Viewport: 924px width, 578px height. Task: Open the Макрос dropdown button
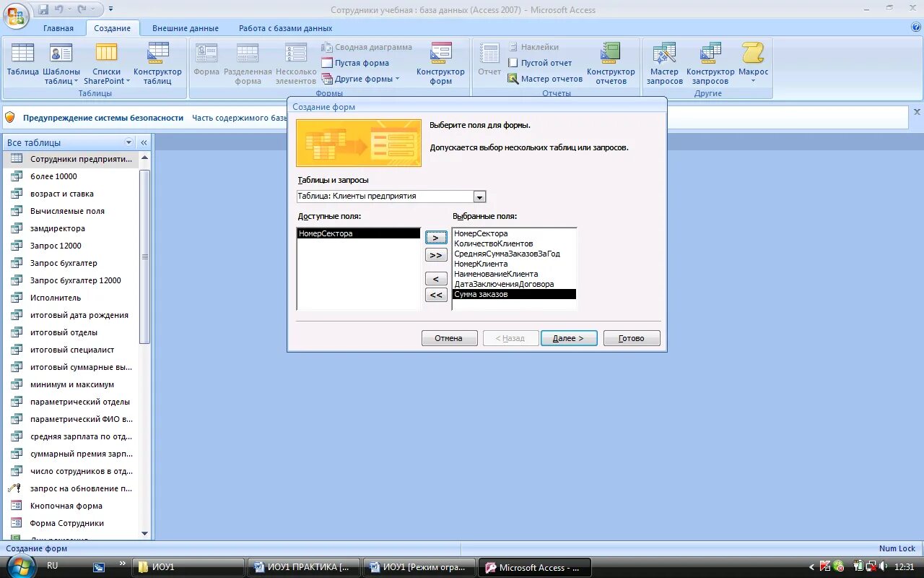pyautogui.click(x=753, y=64)
